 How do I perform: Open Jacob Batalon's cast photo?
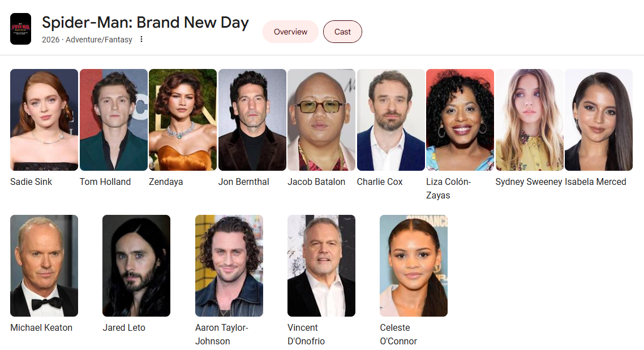tap(321, 120)
